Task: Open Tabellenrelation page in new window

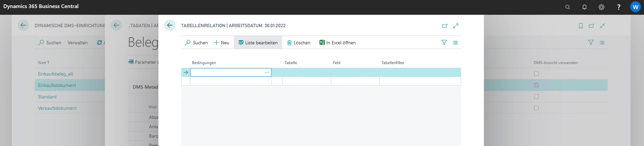Action: tap(445, 26)
